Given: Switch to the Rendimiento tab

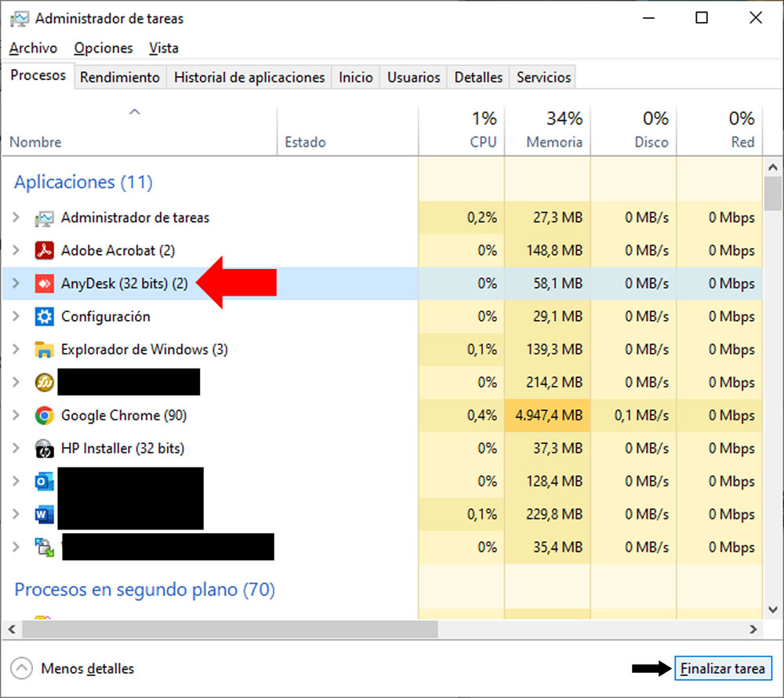Looking at the screenshot, I should [x=120, y=77].
